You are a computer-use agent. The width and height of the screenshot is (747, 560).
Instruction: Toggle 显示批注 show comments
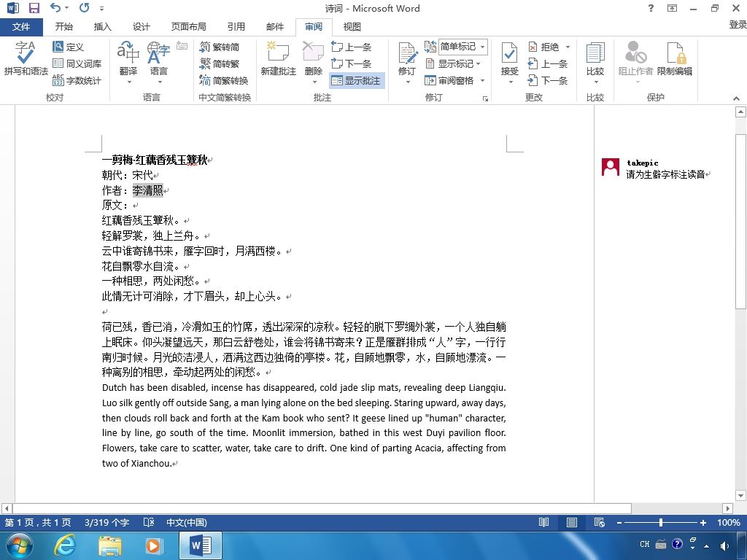click(x=356, y=80)
